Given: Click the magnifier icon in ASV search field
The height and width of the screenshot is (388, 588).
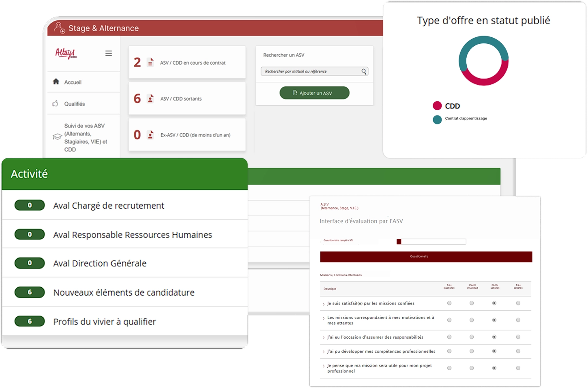Looking at the screenshot, I should click(364, 72).
